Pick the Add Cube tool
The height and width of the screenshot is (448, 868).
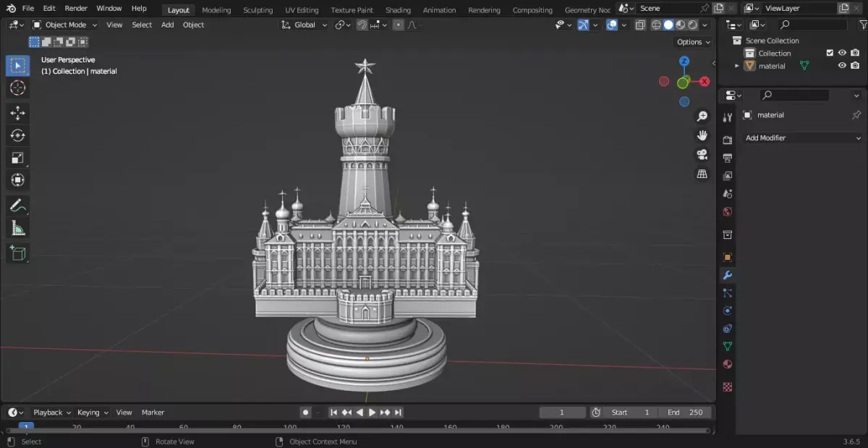18,253
